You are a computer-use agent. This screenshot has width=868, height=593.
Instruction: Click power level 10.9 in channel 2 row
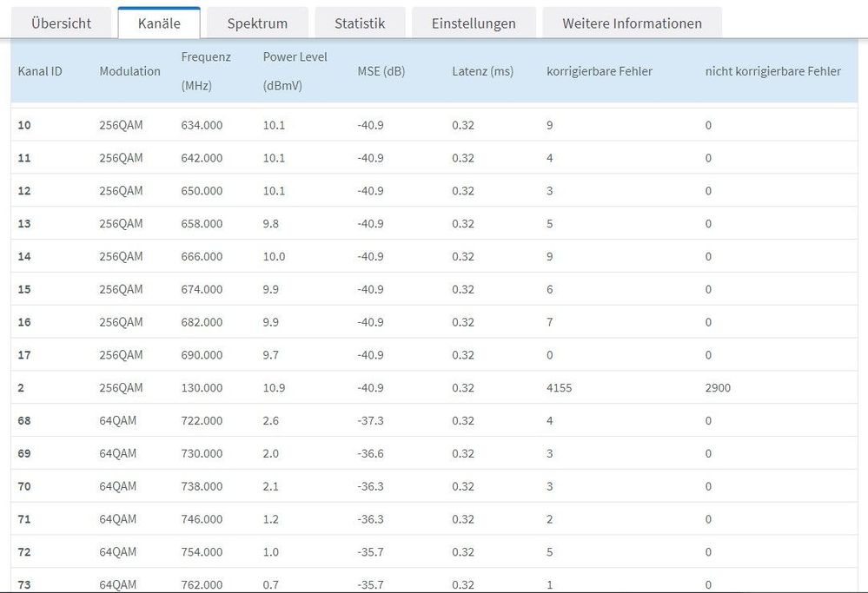pos(274,388)
